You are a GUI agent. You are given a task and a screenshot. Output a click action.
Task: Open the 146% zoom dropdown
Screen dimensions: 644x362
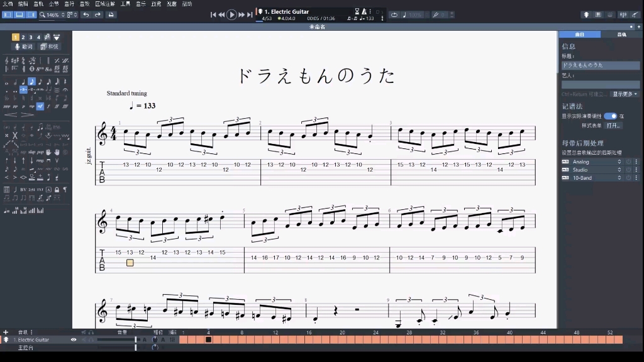click(52, 15)
